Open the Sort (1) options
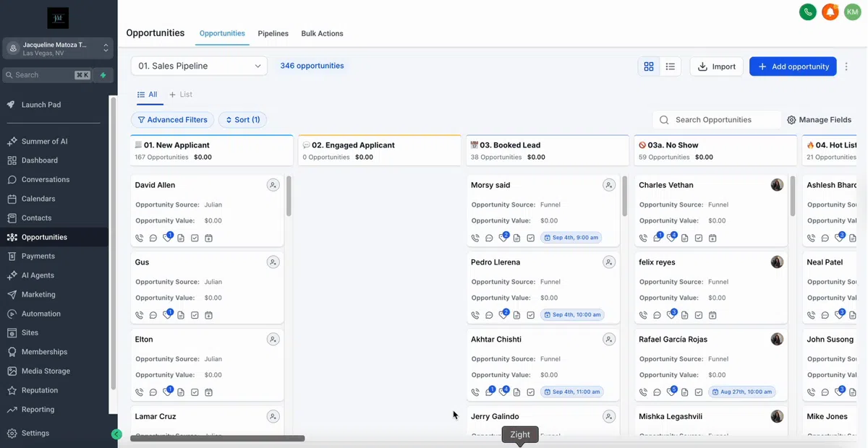Image resolution: width=868 pixels, height=448 pixels. click(x=242, y=120)
